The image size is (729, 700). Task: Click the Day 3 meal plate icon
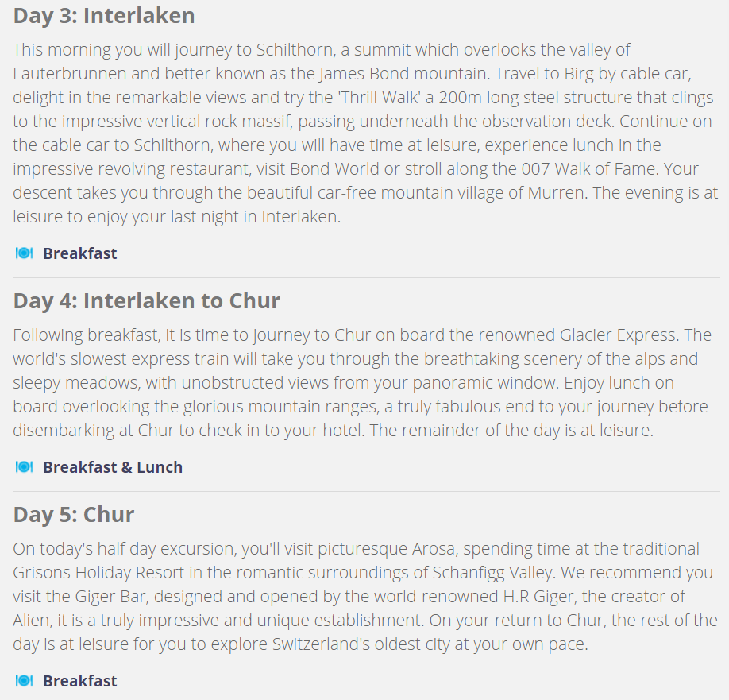coord(24,253)
